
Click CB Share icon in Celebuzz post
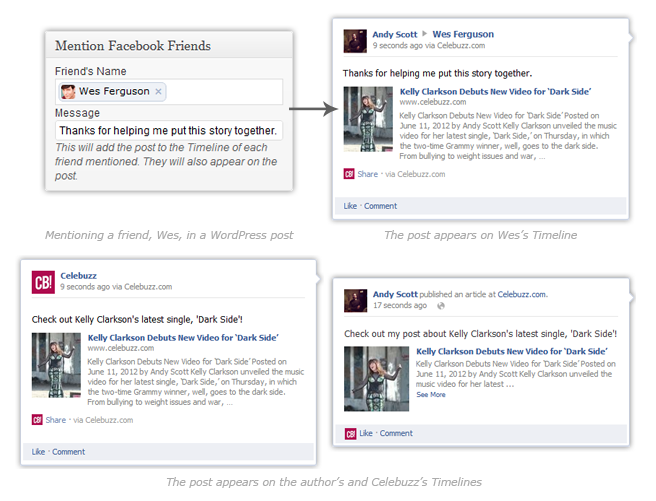click(37, 420)
